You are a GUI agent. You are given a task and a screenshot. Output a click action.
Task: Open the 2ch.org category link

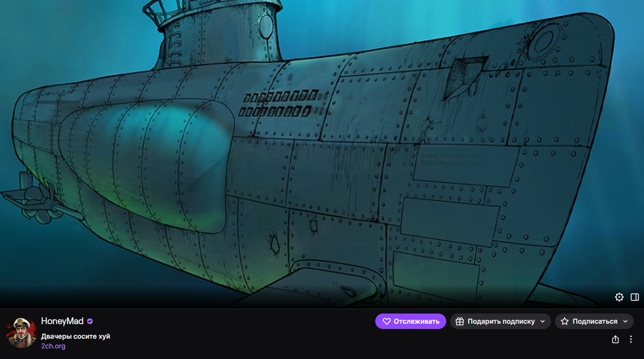(53, 346)
